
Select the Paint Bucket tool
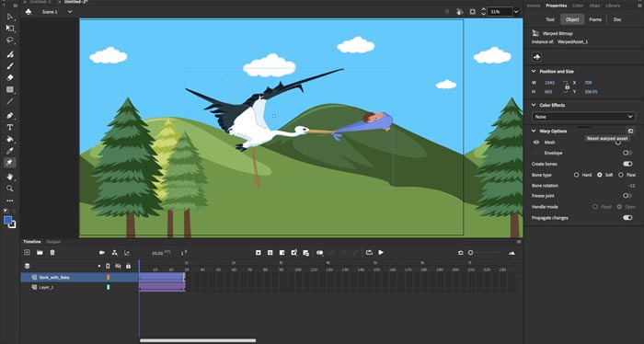[10, 140]
